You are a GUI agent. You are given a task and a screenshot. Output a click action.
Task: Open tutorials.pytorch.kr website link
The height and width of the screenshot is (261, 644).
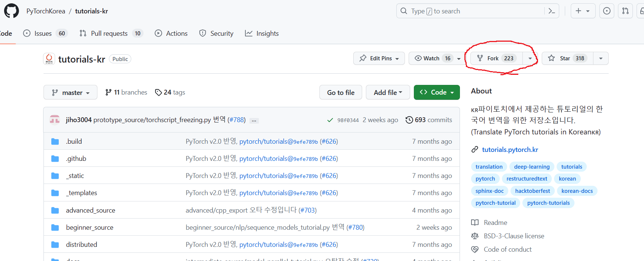[x=510, y=150]
